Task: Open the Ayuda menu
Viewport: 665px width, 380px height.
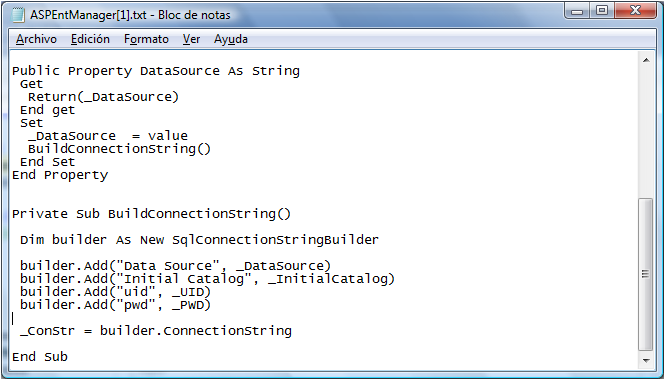Action: click(x=231, y=39)
